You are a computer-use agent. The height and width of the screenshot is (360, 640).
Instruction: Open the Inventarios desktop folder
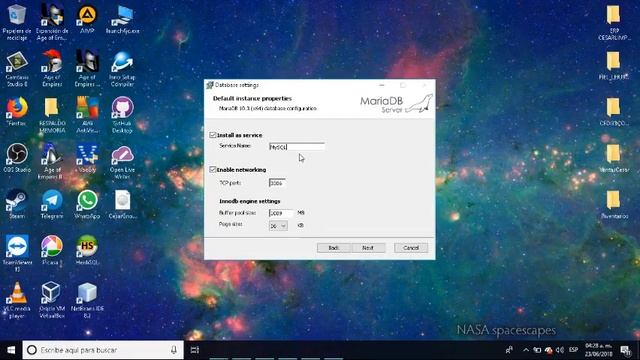pos(614,204)
